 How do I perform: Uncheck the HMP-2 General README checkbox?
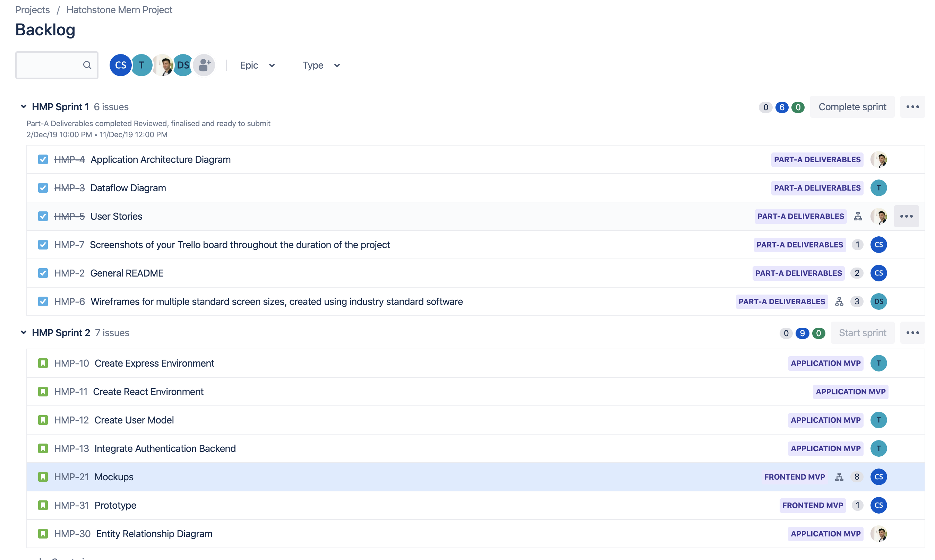coord(43,273)
